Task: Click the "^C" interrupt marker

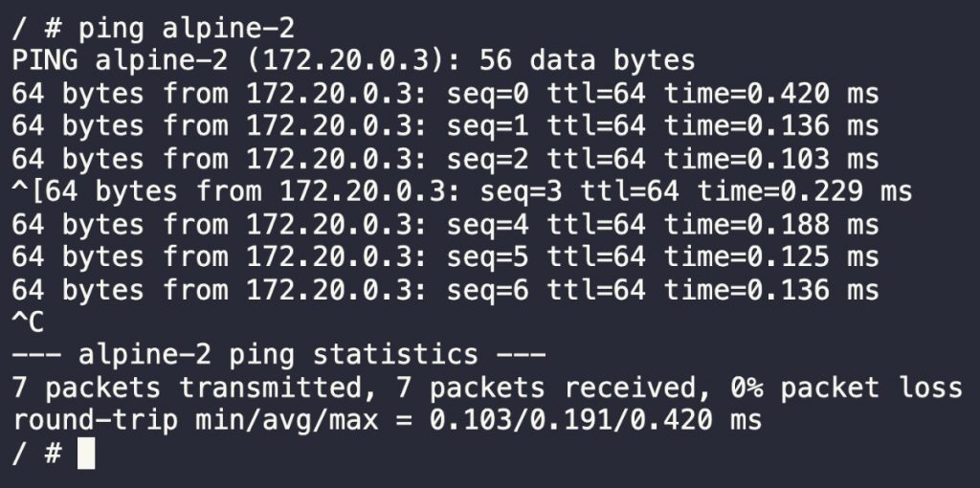Action: 28,322
